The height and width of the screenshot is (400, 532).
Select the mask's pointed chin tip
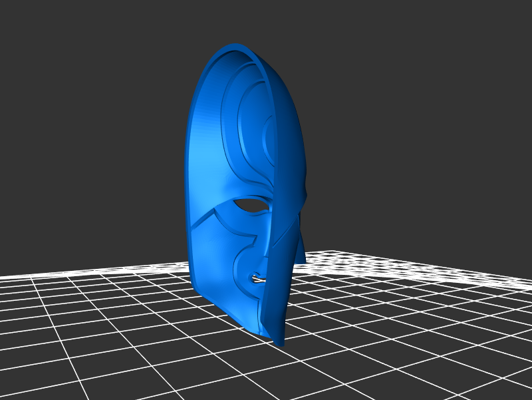coord(280,341)
